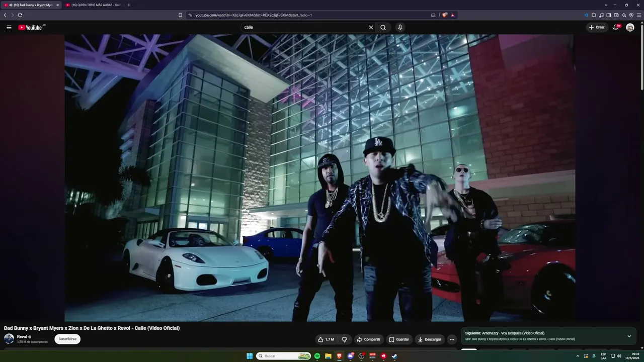Click the video player to pause
Viewport: 644px width, 362px height.
coord(320,177)
